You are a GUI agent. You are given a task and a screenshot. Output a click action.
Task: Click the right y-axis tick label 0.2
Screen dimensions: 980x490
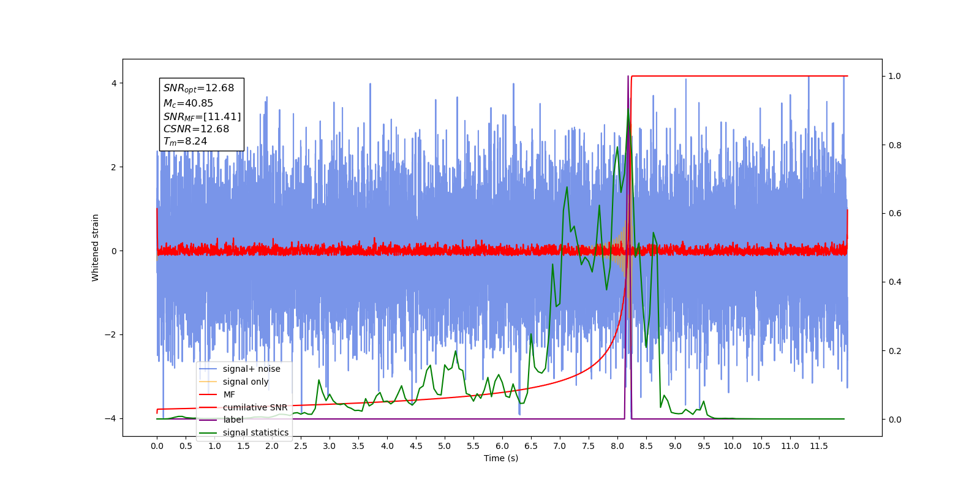point(895,351)
